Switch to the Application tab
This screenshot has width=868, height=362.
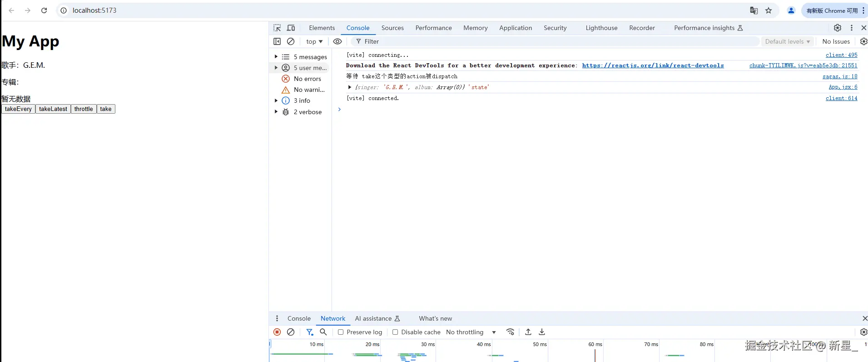pyautogui.click(x=516, y=28)
